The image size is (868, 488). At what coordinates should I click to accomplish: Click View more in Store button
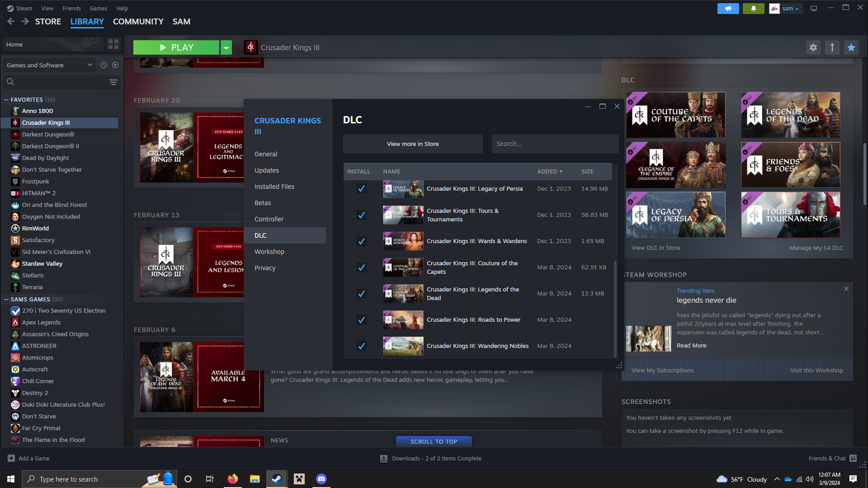(x=412, y=144)
